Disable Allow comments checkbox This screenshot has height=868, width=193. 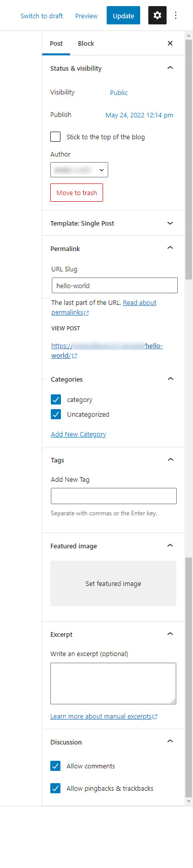(x=55, y=766)
